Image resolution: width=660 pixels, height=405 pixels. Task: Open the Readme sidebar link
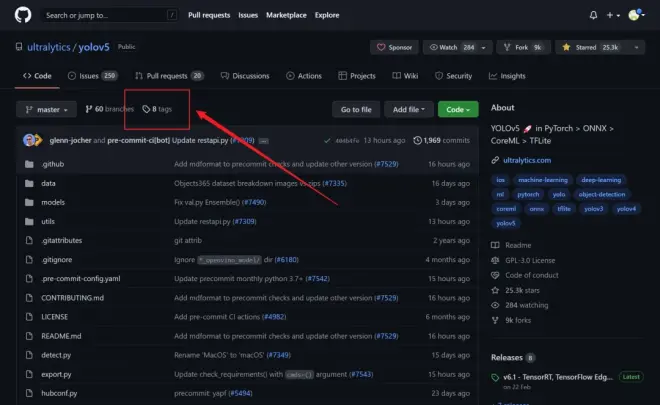511,245
